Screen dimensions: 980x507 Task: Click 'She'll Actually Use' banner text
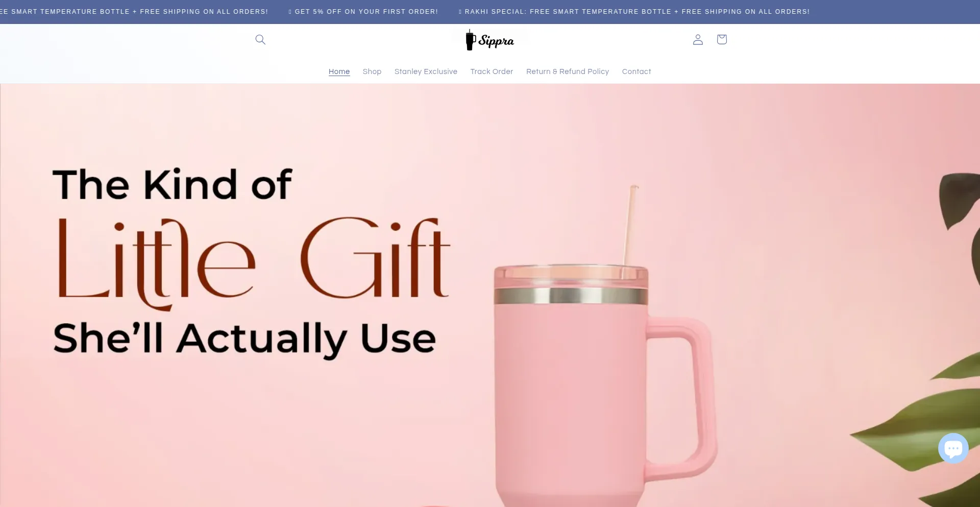245,339
